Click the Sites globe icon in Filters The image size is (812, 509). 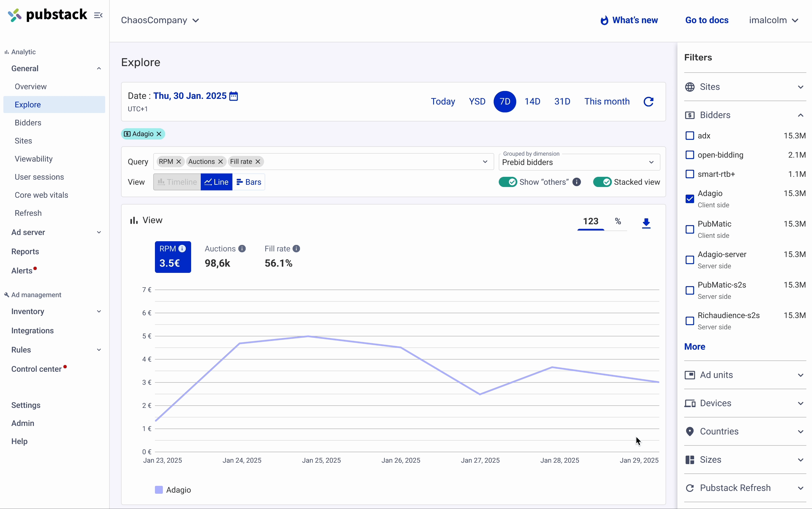coord(690,87)
